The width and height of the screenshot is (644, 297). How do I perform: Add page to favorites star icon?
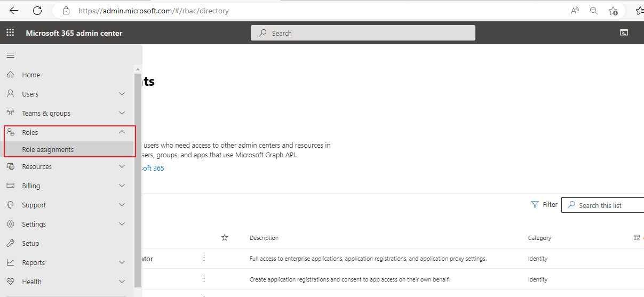[613, 11]
